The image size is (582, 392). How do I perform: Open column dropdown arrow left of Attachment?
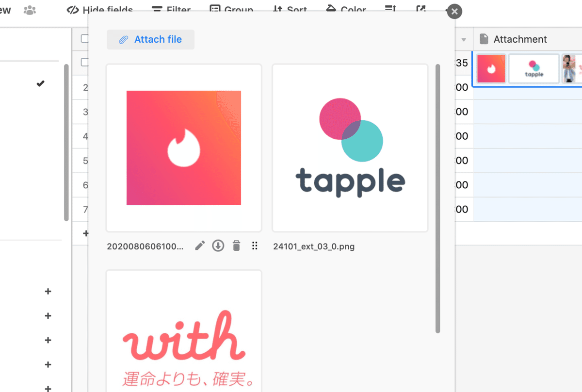pyautogui.click(x=464, y=40)
